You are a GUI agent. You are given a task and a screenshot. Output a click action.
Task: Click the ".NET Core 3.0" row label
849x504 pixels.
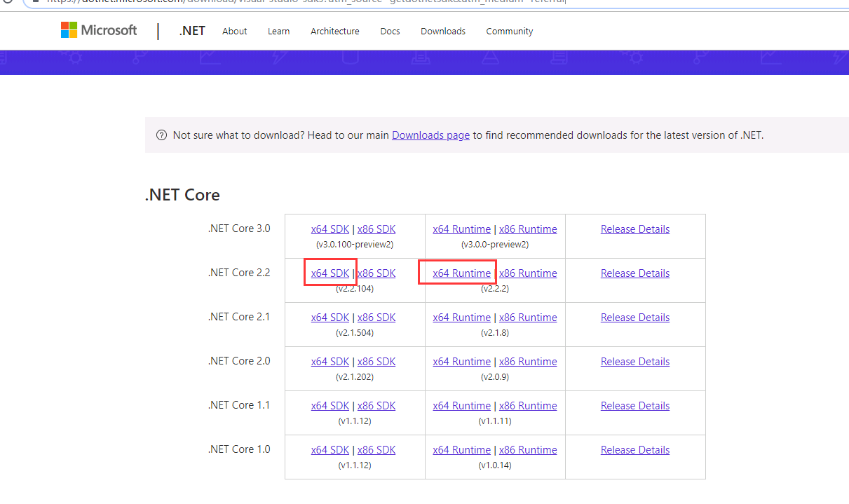tap(239, 229)
